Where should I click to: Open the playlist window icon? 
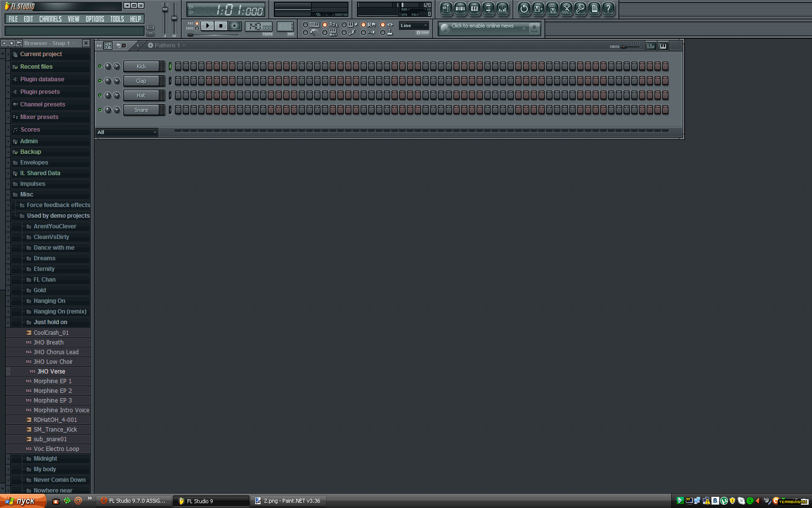(446, 9)
